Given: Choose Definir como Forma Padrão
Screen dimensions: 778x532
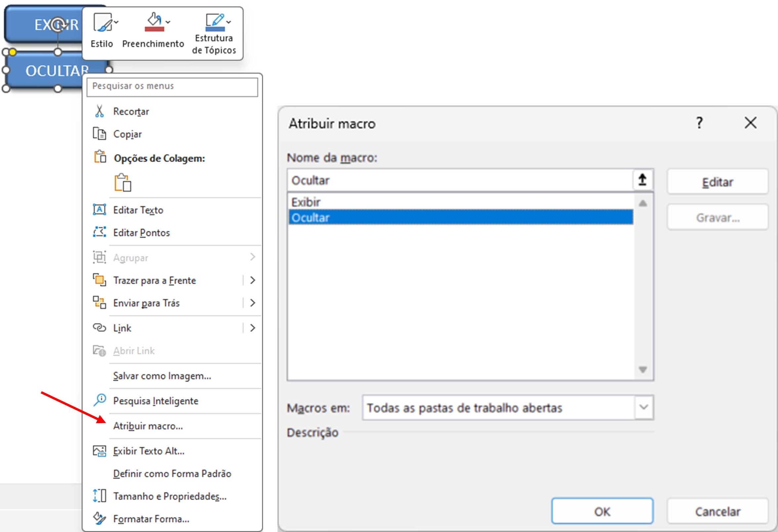Looking at the screenshot, I should click(x=172, y=474).
